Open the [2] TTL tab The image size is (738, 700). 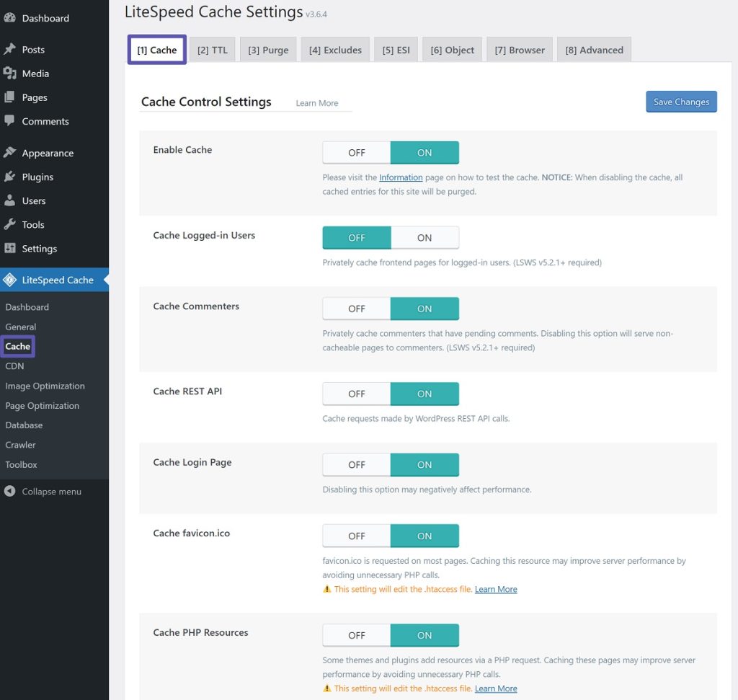213,50
